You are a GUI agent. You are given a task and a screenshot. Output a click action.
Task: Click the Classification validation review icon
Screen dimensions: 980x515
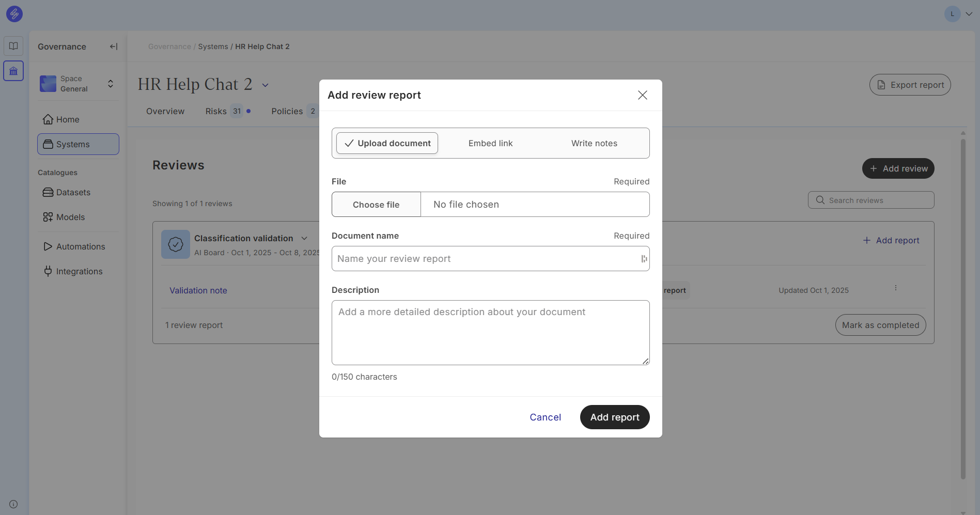click(x=176, y=244)
